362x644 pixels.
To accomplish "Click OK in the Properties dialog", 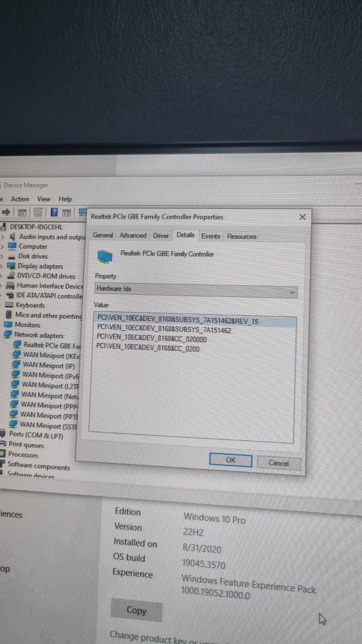I will pyautogui.click(x=231, y=460).
